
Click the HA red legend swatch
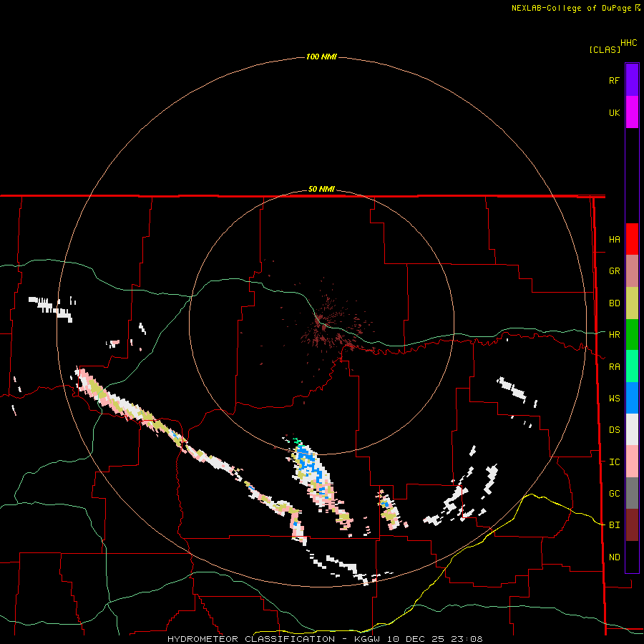(632, 239)
